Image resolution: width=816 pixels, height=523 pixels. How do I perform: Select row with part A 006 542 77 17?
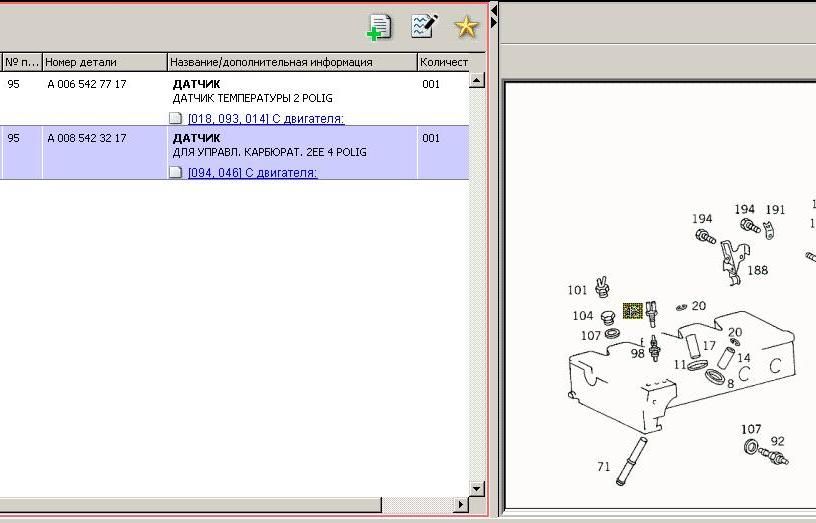[87, 85]
